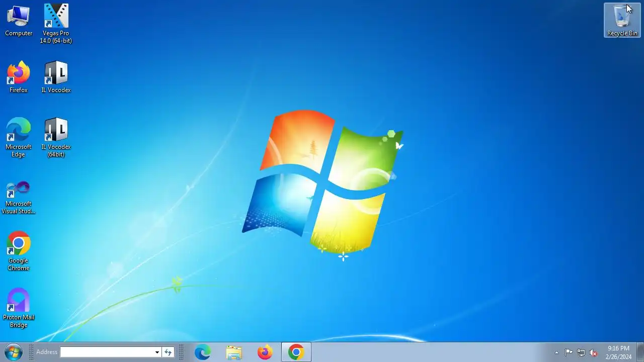Select the IL Vocodex desktop shortcut
The height and width of the screenshot is (362, 644).
click(56, 77)
